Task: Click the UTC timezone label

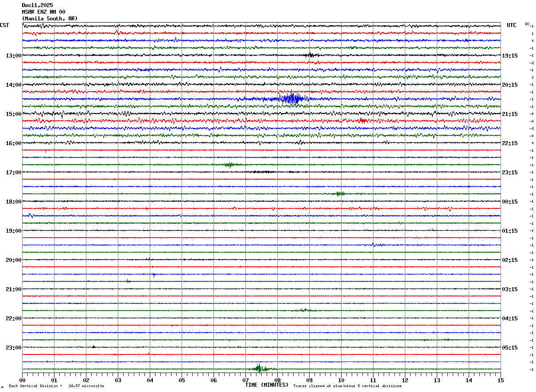Action: [512, 25]
